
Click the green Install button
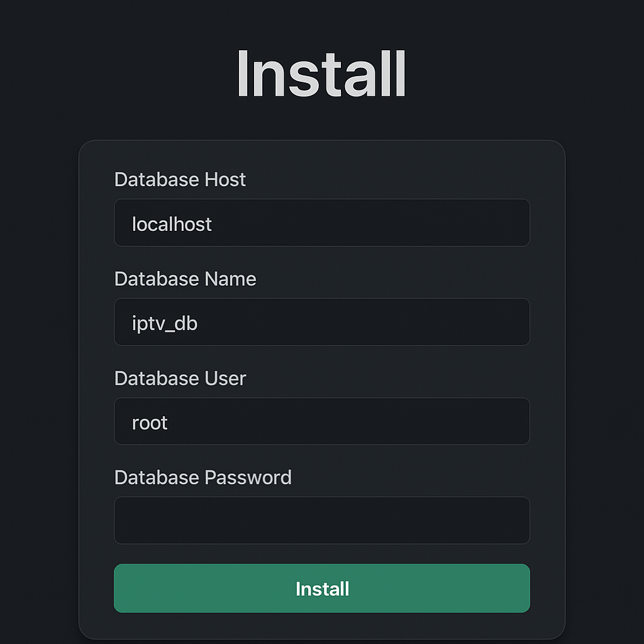point(321,588)
